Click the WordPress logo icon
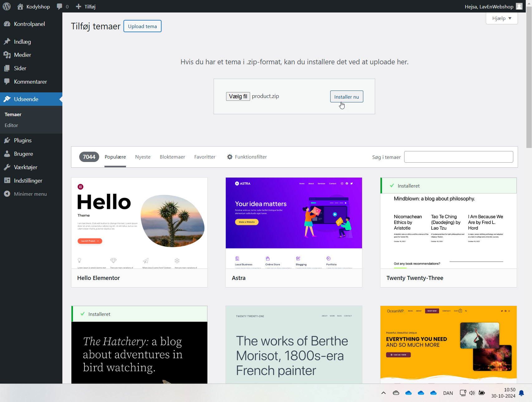This screenshot has height=402, width=532. (x=7, y=7)
